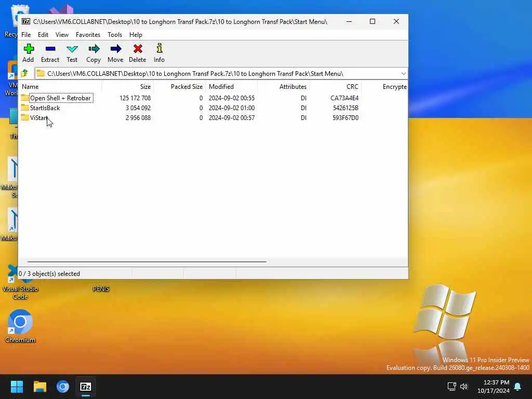Image resolution: width=532 pixels, height=399 pixels.
Task: Sort by the Packed Size column header
Action: pos(179,87)
